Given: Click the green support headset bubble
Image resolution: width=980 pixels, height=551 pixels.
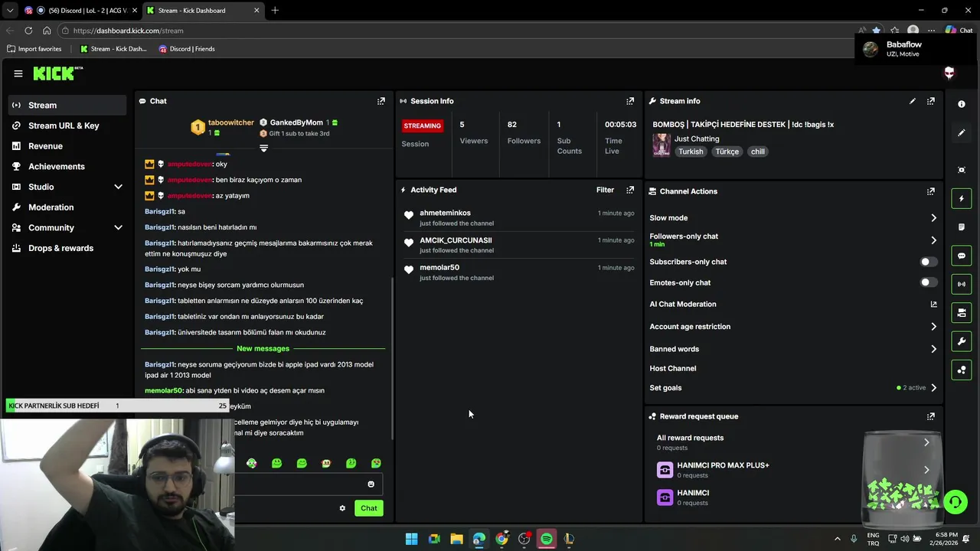Looking at the screenshot, I should coord(955,502).
